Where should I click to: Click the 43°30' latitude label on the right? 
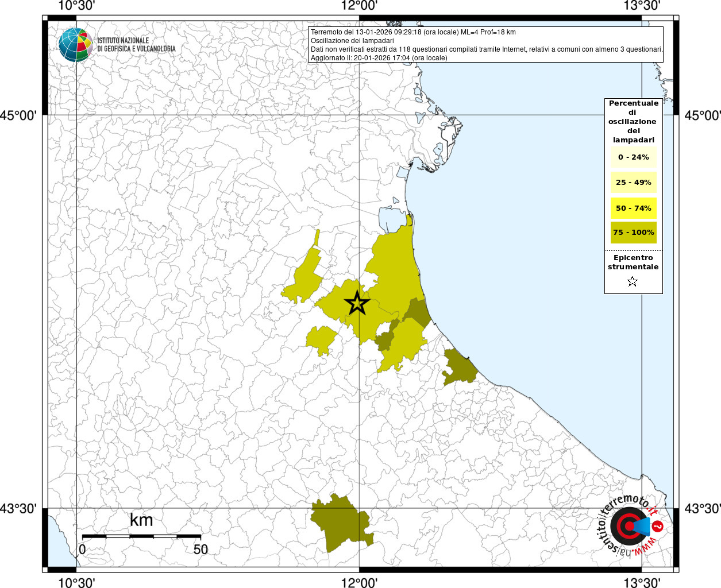702,509
